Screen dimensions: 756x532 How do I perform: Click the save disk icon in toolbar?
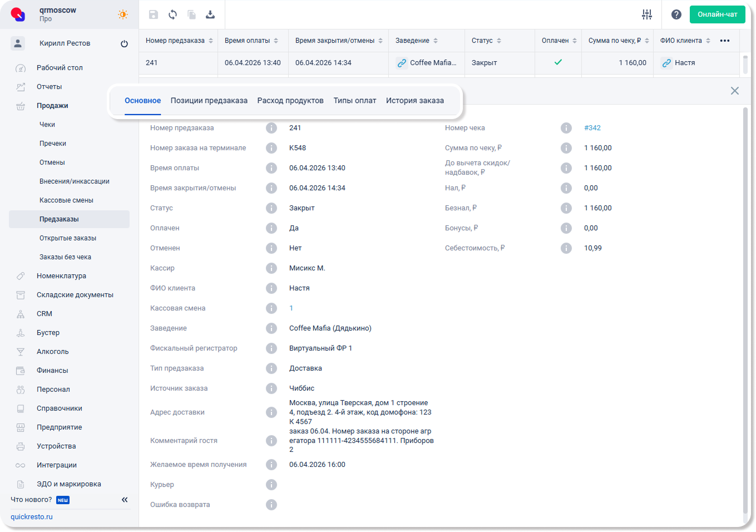[x=154, y=14]
